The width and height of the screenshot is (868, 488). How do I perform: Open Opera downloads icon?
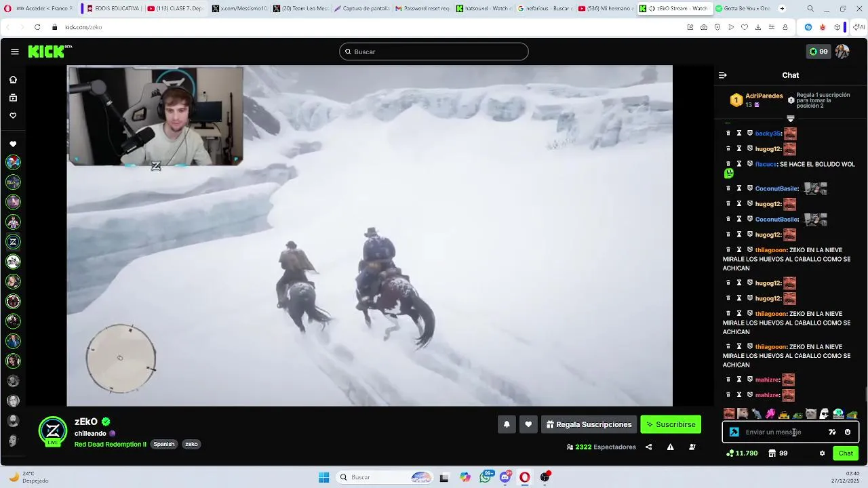point(758,27)
